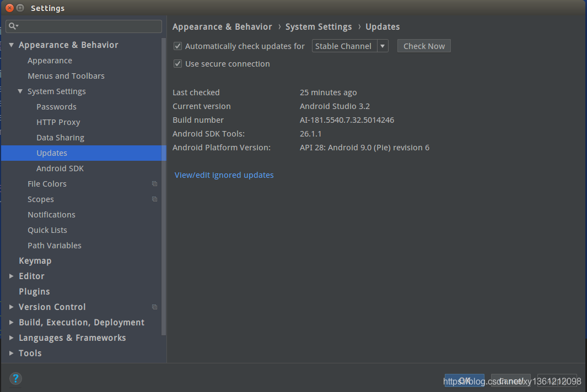Select File Colors settings
This screenshot has width=587, height=392.
(47, 184)
